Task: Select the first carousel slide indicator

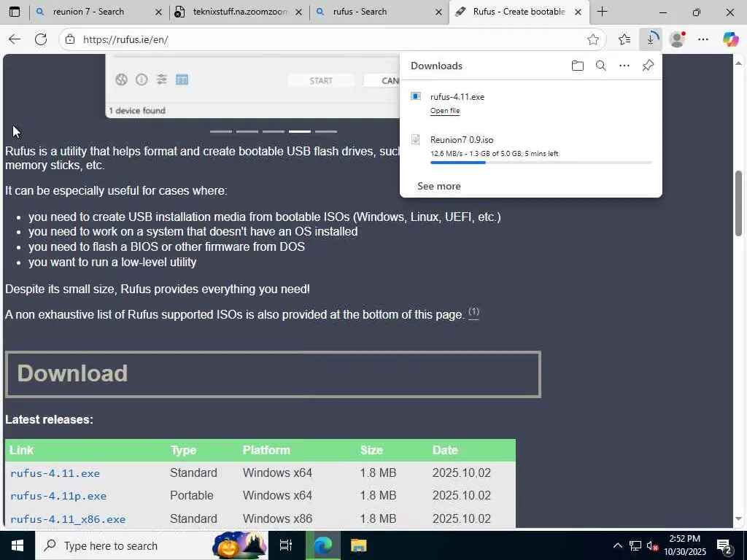Action: tap(221, 131)
